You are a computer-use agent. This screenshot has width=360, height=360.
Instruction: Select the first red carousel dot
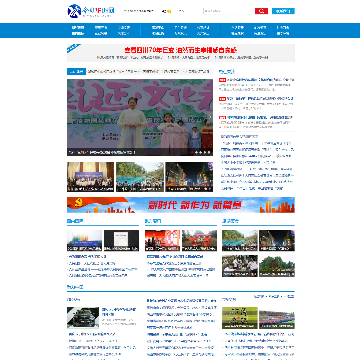click(192, 152)
